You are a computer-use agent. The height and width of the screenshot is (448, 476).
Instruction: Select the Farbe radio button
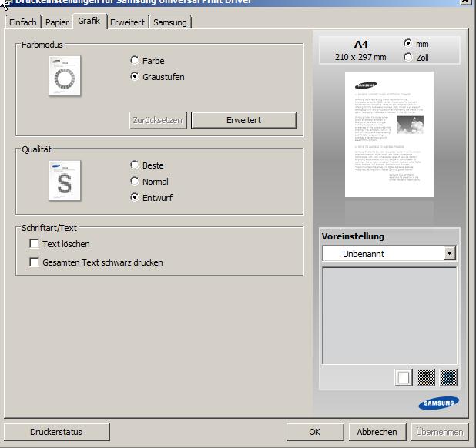[135, 60]
